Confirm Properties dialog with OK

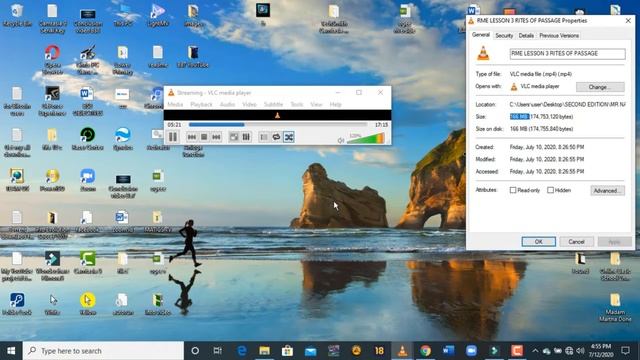click(x=538, y=242)
